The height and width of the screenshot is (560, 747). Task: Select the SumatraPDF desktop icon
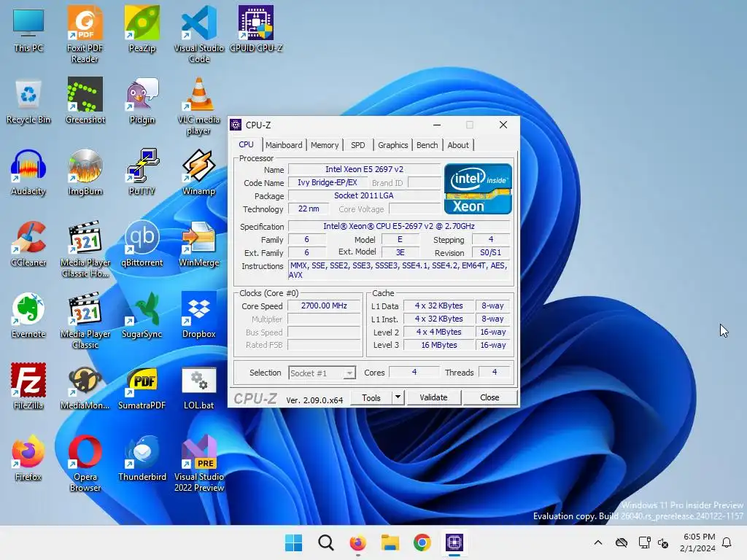[142, 387]
